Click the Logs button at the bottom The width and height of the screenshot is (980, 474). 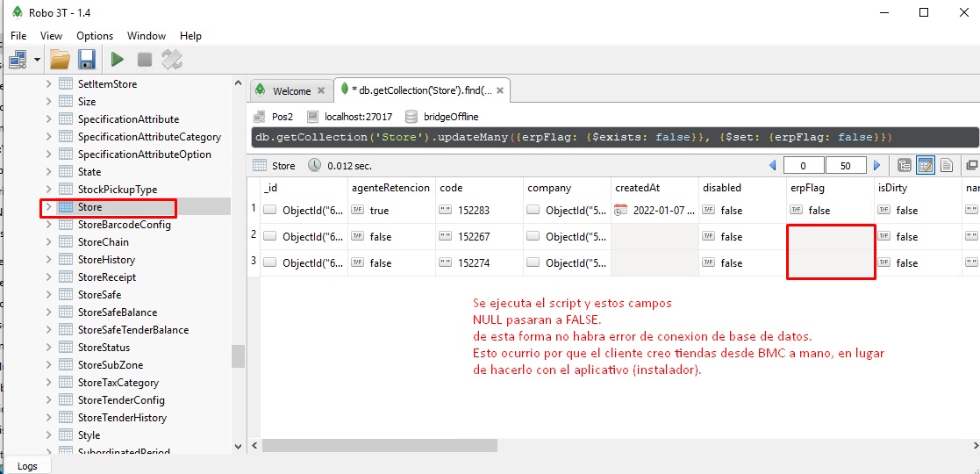[28, 466]
